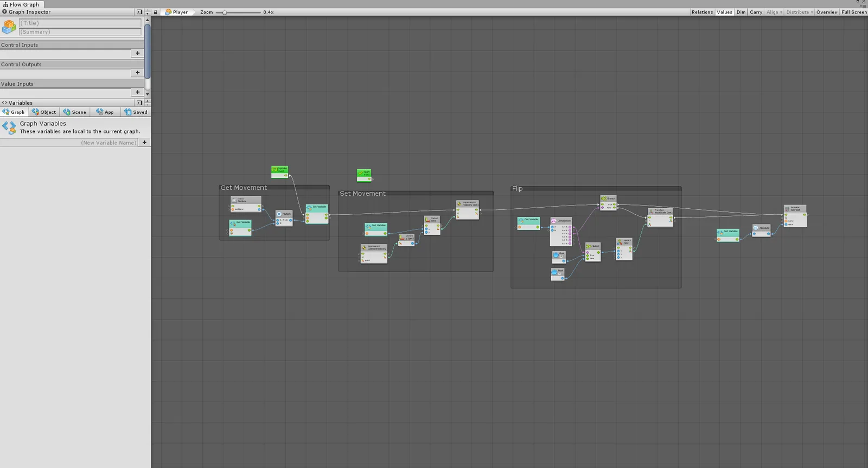The width and height of the screenshot is (868, 468).
Task: Toggle the graph lock icon
Action: (x=156, y=12)
